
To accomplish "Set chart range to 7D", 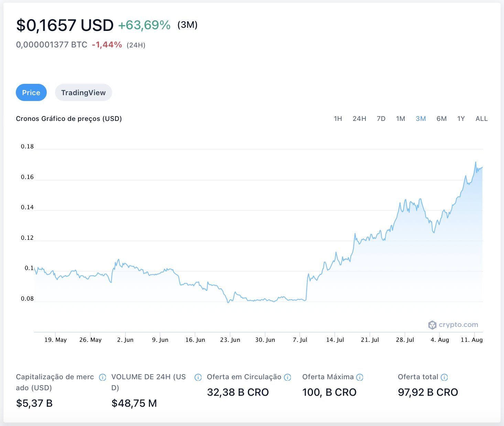I will click(381, 119).
